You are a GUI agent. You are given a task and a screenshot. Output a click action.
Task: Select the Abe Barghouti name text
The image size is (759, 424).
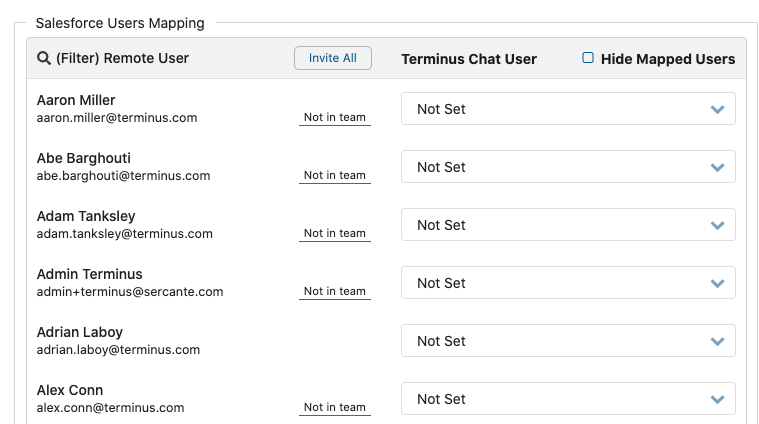84,158
